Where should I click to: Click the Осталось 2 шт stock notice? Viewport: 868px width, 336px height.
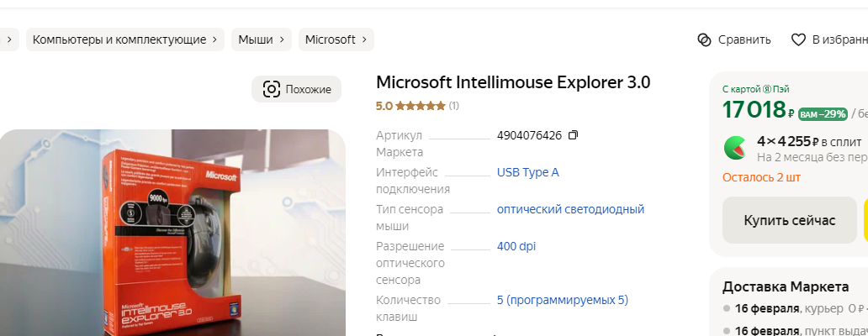point(761,177)
